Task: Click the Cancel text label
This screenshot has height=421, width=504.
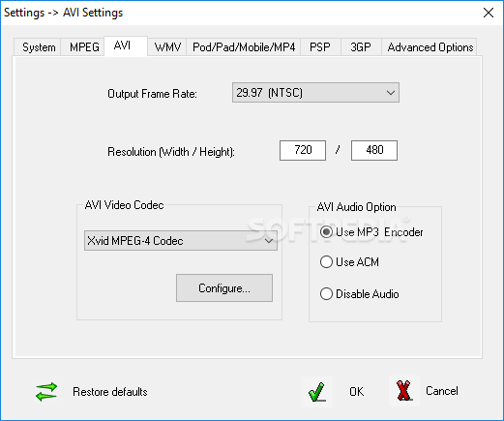Action: pos(442,391)
